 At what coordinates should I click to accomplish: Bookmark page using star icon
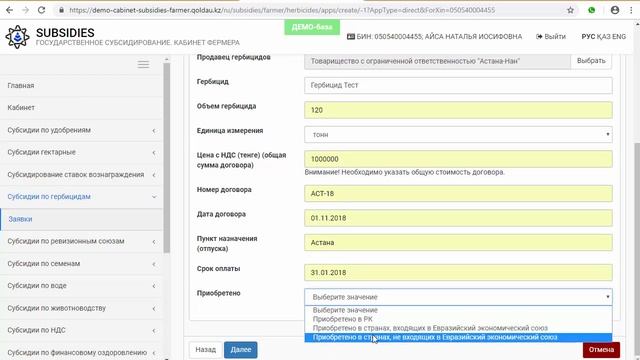pyautogui.click(x=570, y=10)
